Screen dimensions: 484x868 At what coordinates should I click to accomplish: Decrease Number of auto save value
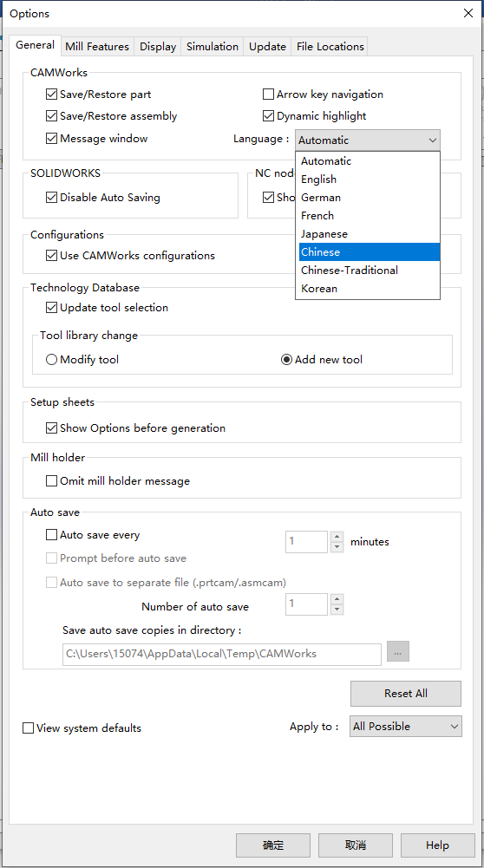click(x=337, y=609)
